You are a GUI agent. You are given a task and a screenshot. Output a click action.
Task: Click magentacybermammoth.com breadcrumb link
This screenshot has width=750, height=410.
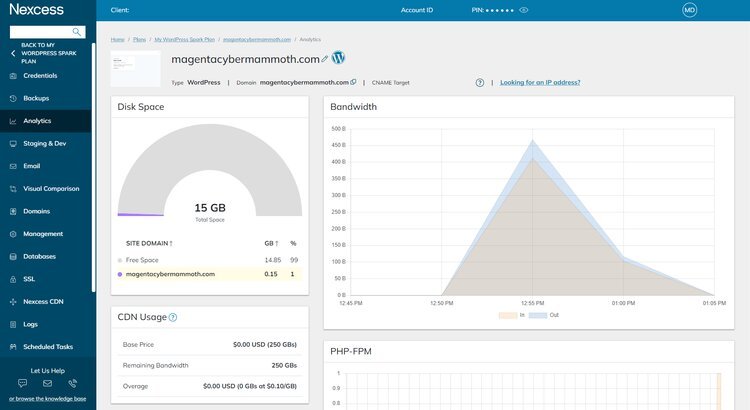tap(257, 40)
